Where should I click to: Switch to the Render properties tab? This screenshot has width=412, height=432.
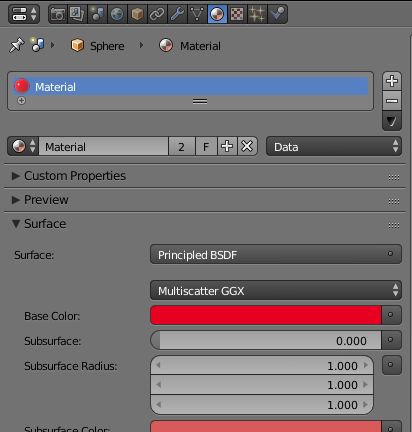58,14
